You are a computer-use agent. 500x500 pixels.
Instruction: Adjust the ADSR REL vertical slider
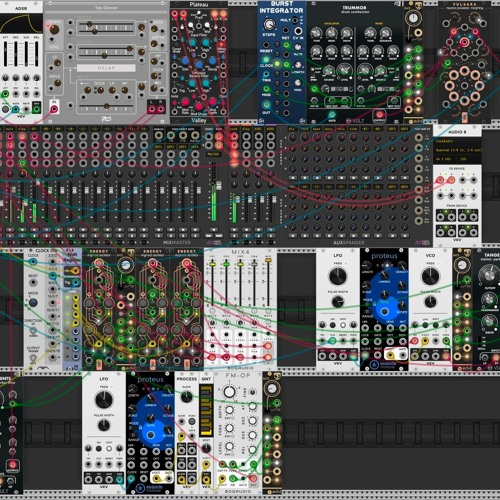(x=37, y=53)
